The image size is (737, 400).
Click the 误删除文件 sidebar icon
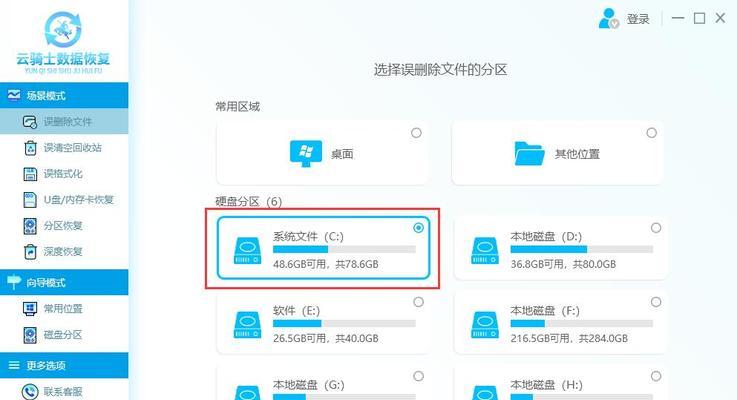pos(30,122)
